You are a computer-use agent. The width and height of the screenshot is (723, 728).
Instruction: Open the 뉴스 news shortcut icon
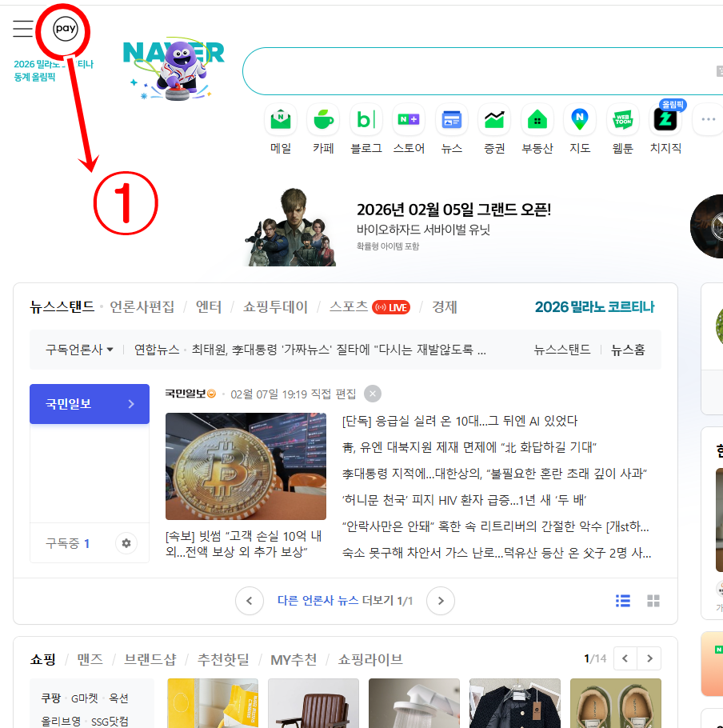coord(452,120)
